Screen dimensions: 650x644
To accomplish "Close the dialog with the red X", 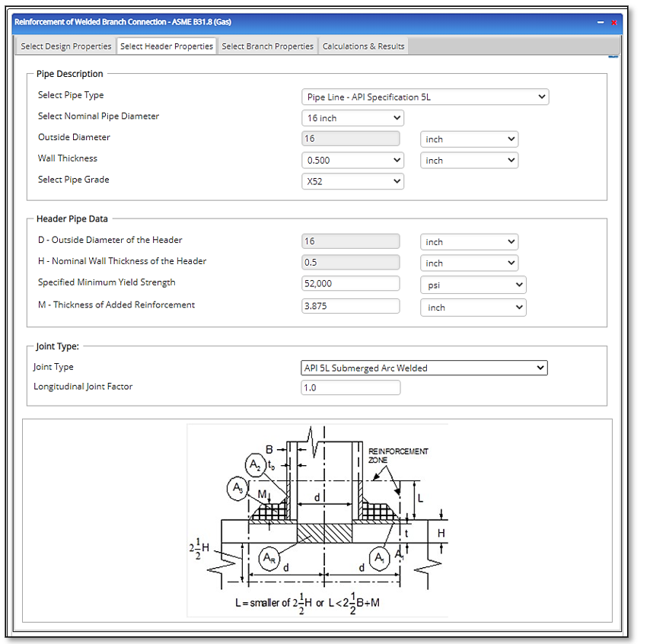I will pyautogui.click(x=613, y=22).
